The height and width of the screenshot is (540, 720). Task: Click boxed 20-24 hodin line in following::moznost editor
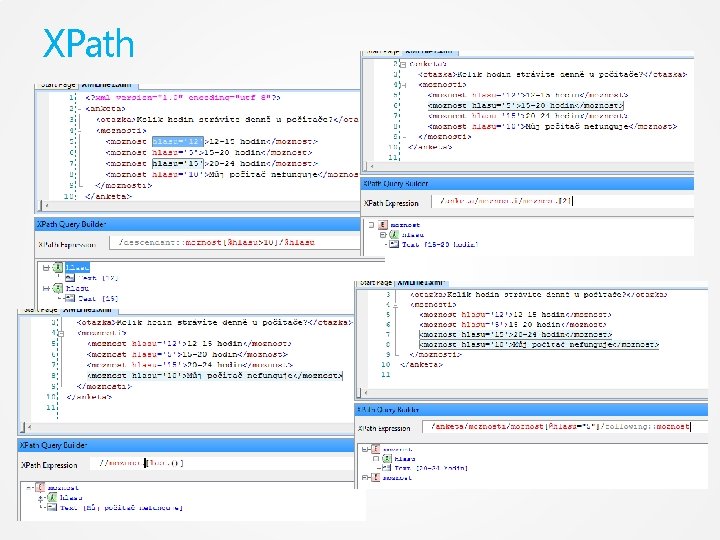(516, 335)
